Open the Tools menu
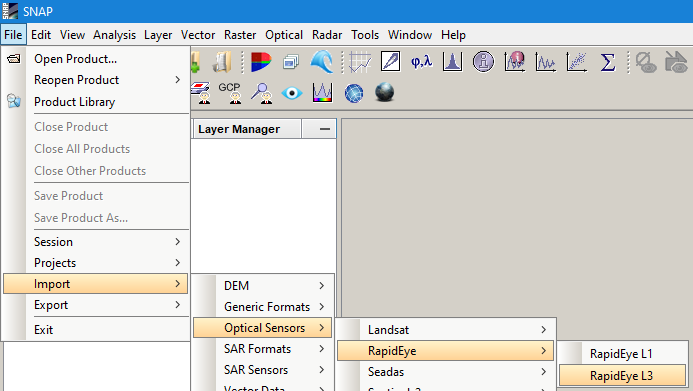This screenshot has height=391, width=693. (x=365, y=35)
